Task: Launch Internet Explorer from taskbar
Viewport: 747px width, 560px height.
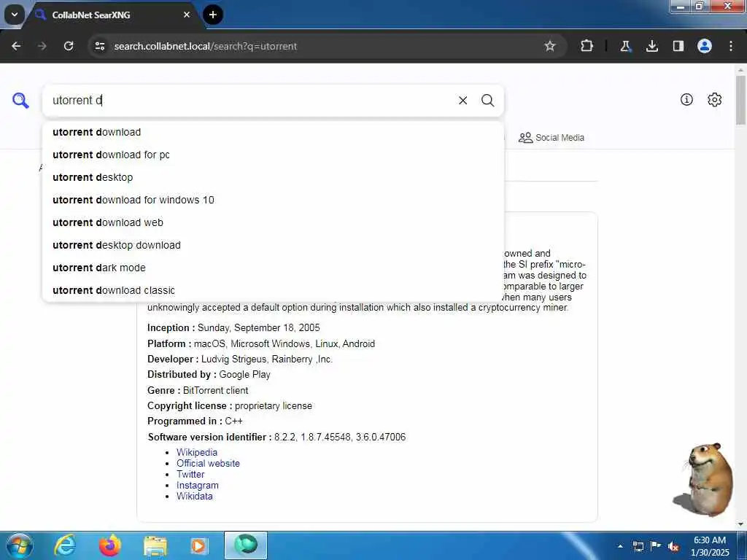Action: [65, 545]
